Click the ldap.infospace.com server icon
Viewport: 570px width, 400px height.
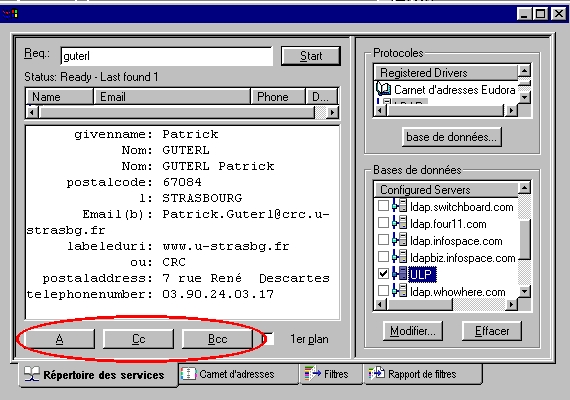(x=400, y=240)
